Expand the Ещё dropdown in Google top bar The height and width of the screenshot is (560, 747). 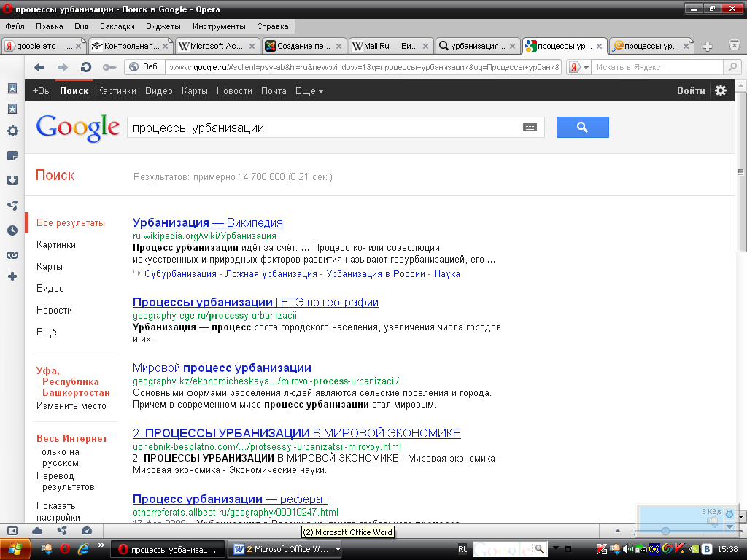pos(309,90)
